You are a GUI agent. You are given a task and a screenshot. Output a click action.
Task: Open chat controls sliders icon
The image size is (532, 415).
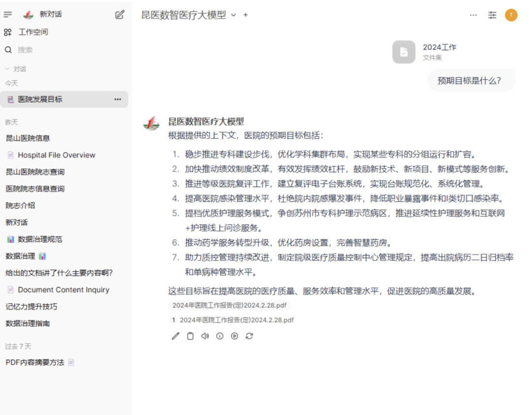[x=492, y=15]
